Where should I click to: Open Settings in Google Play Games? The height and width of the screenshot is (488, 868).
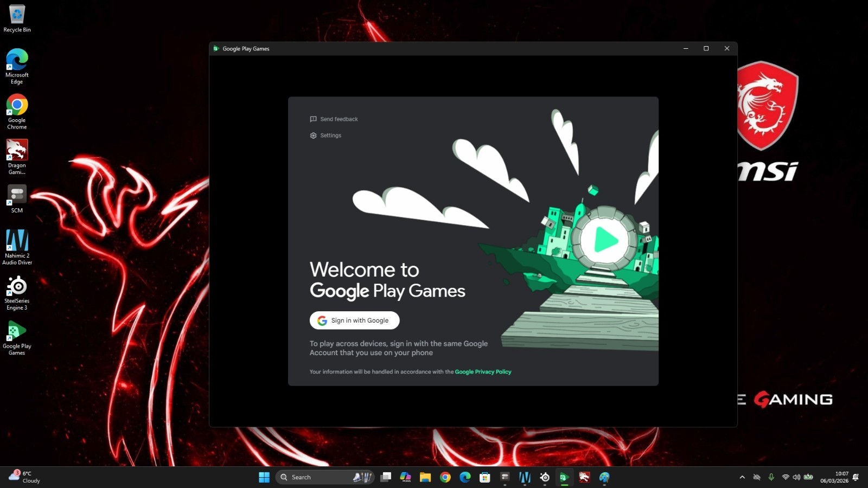point(325,135)
